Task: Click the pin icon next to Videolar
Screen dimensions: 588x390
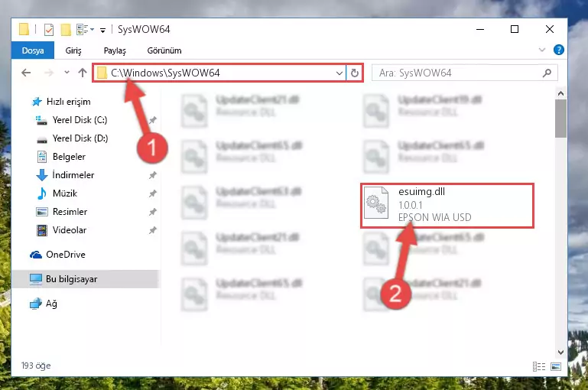Action: click(x=153, y=230)
